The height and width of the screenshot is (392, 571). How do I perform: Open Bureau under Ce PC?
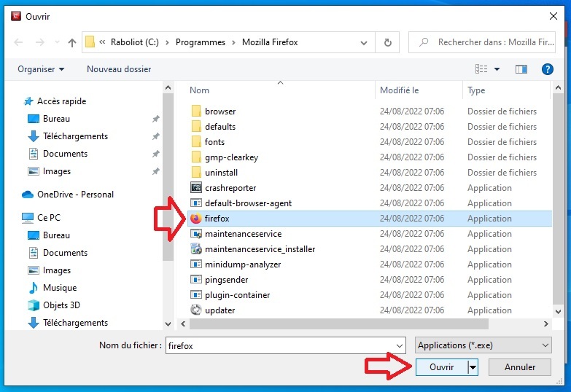[x=56, y=235]
